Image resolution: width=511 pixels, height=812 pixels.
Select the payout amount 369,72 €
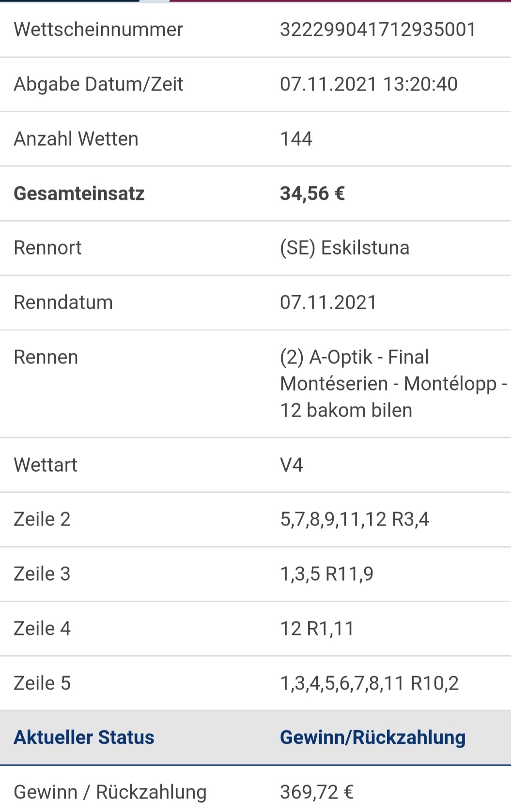coord(317,792)
